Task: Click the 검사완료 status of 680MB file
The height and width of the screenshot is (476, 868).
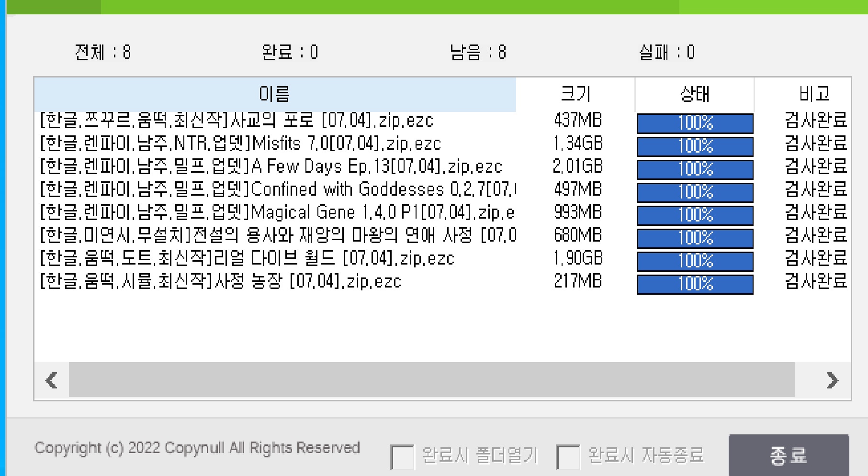Action: pyautogui.click(x=815, y=235)
